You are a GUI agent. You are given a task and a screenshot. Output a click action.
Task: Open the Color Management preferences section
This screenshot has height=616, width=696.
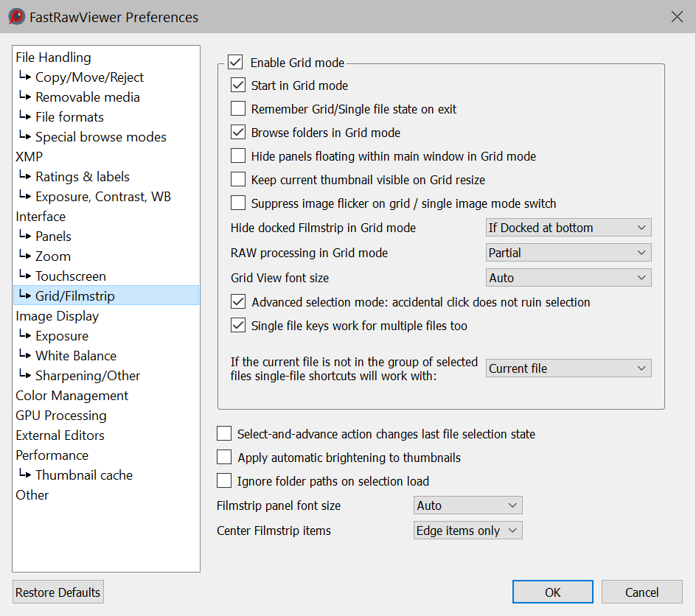72,396
